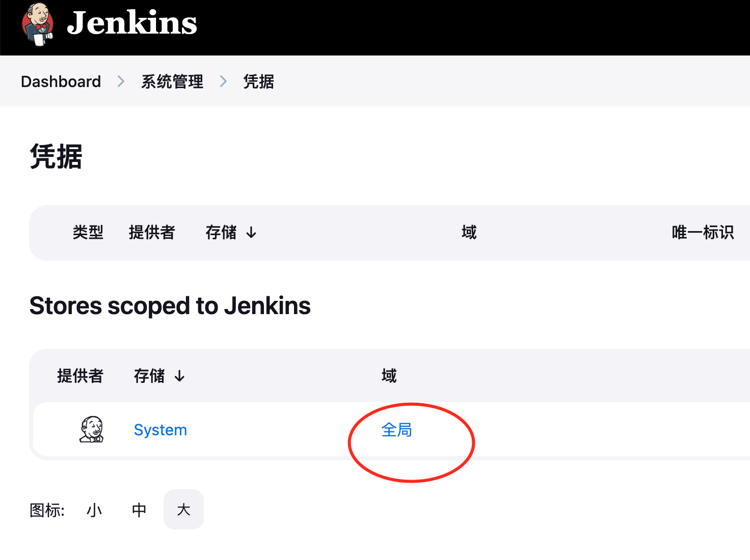The image size is (750, 560).
Task: Select medium icon size 中
Action: click(139, 510)
